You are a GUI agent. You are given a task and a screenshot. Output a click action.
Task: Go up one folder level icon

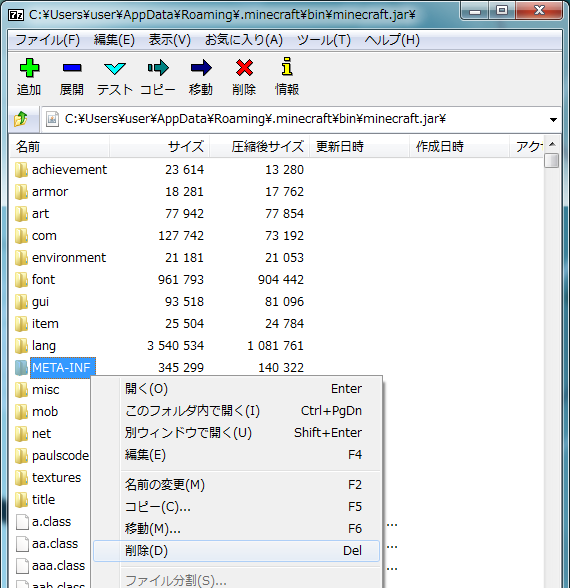(x=21, y=119)
